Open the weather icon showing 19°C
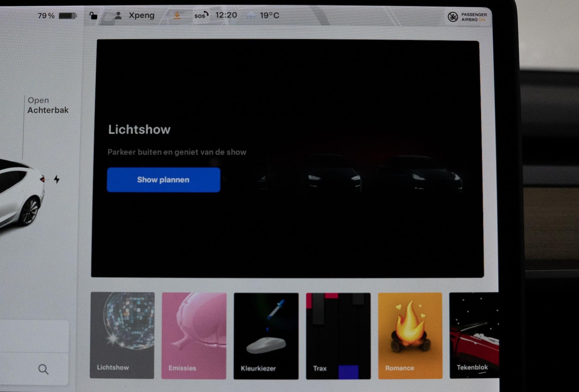The height and width of the screenshot is (392, 579). (251, 16)
